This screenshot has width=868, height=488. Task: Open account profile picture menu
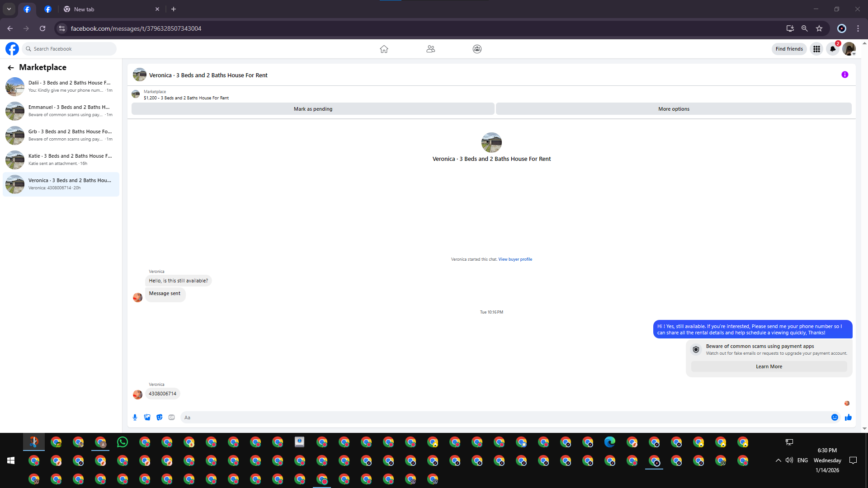pos(849,49)
